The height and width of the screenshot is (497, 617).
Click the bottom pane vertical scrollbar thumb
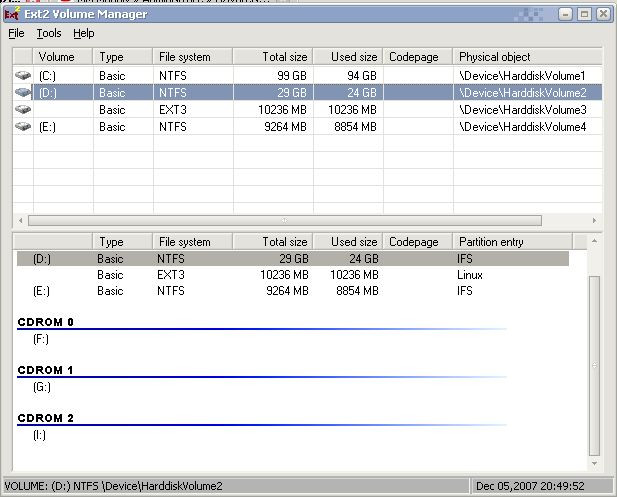click(x=594, y=366)
